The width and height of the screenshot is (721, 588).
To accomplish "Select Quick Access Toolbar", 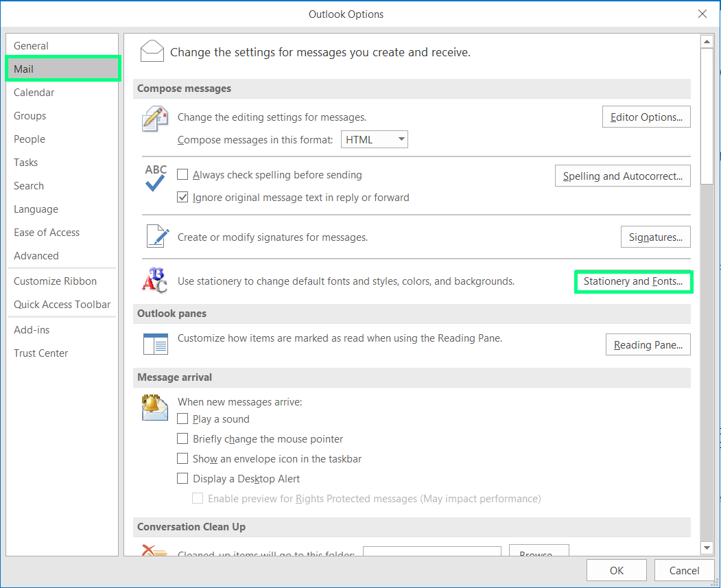I will tap(62, 305).
